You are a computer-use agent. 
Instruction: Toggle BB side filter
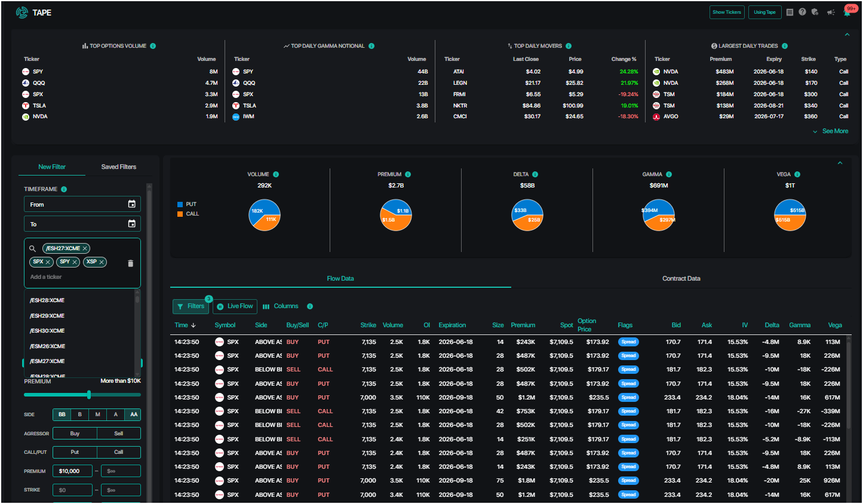pyautogui.click(x=62, y=414)
